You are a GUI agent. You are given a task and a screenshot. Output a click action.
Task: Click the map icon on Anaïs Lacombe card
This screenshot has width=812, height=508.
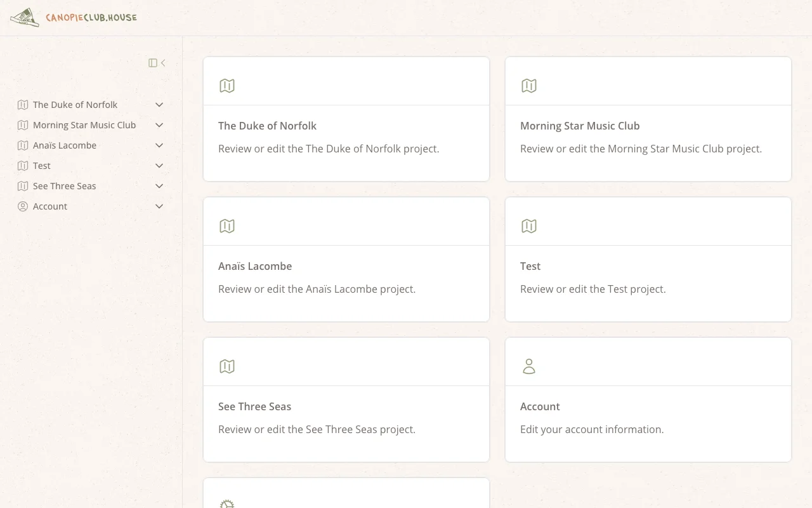point(227,226)
